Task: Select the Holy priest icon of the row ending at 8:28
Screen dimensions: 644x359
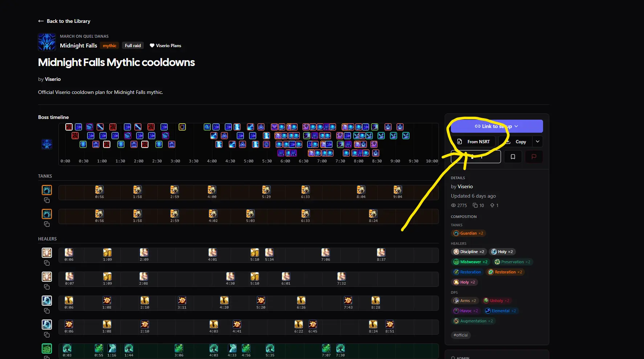Action: 47,301
